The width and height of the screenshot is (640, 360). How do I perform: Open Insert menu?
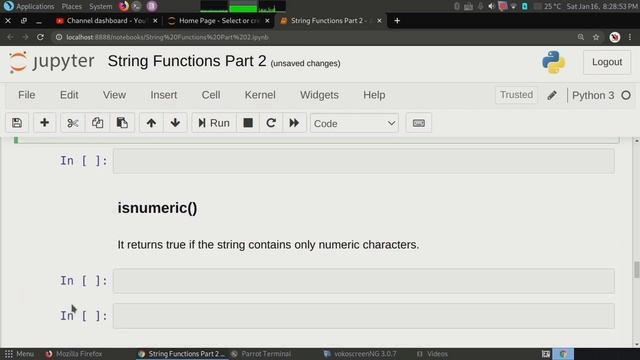click(164, 95)
